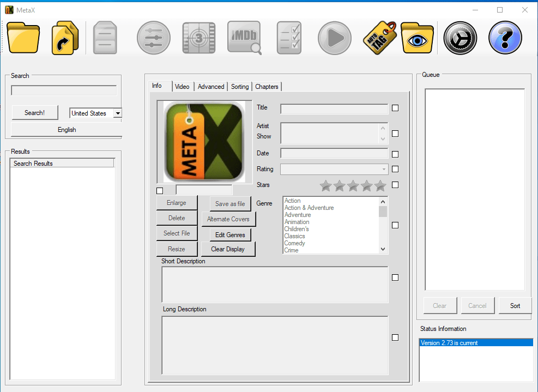Click the Search! button
538x392 pixels.
coord(35,113)
